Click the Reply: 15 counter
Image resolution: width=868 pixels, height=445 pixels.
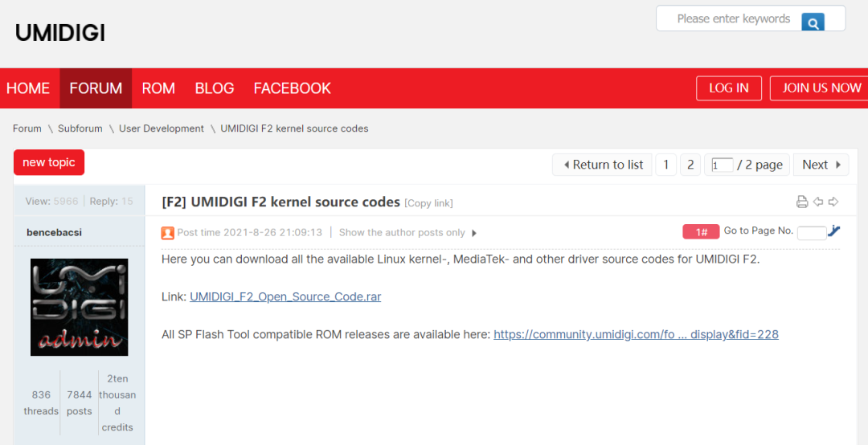pos(111,201)
